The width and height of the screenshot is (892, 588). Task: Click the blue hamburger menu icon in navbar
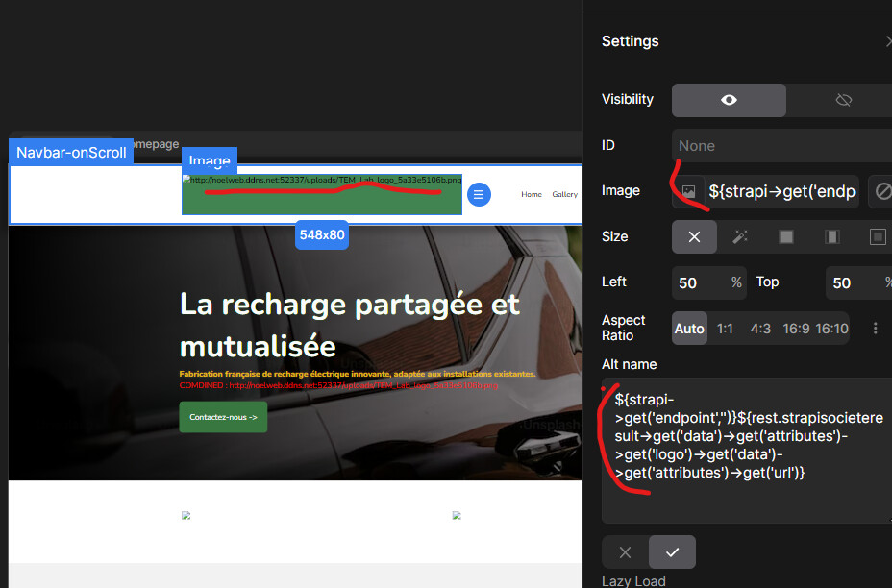(479, 194)
